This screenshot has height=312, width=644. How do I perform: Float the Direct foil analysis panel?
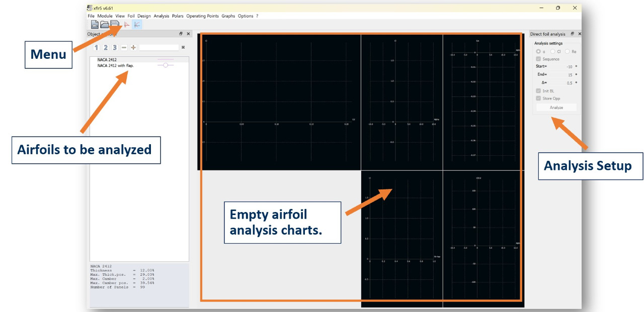tap(572, 34)
